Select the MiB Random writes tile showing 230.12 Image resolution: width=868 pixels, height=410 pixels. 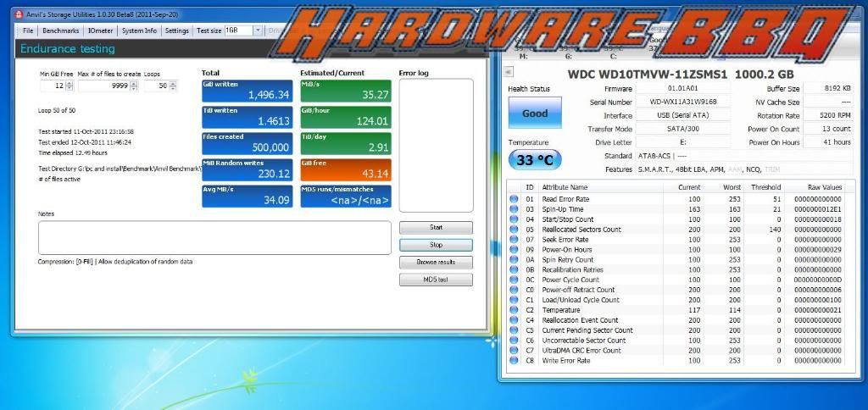[x=247, y=170]
